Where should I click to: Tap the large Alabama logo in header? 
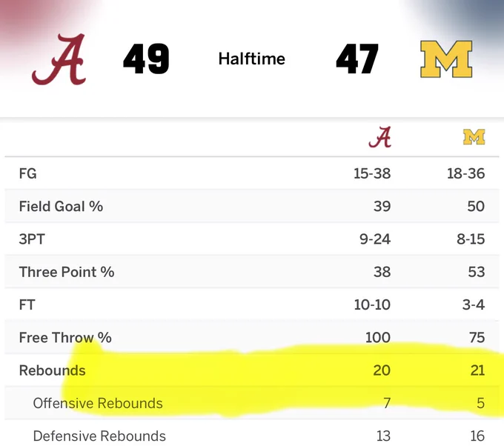point(59,59)
